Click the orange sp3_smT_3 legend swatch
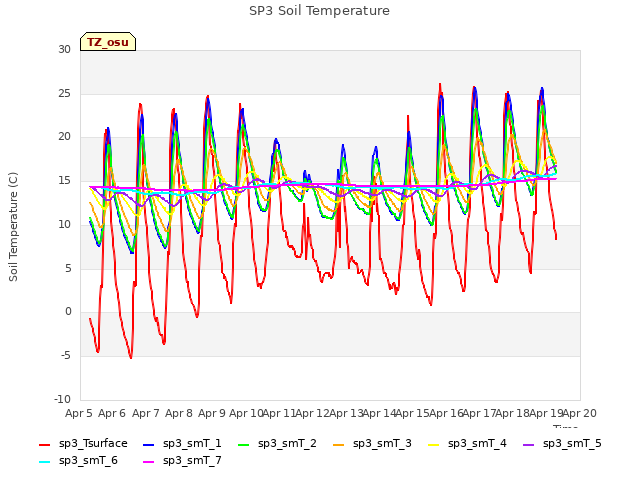This screenshot has width=640, height=480. (339, 444)
